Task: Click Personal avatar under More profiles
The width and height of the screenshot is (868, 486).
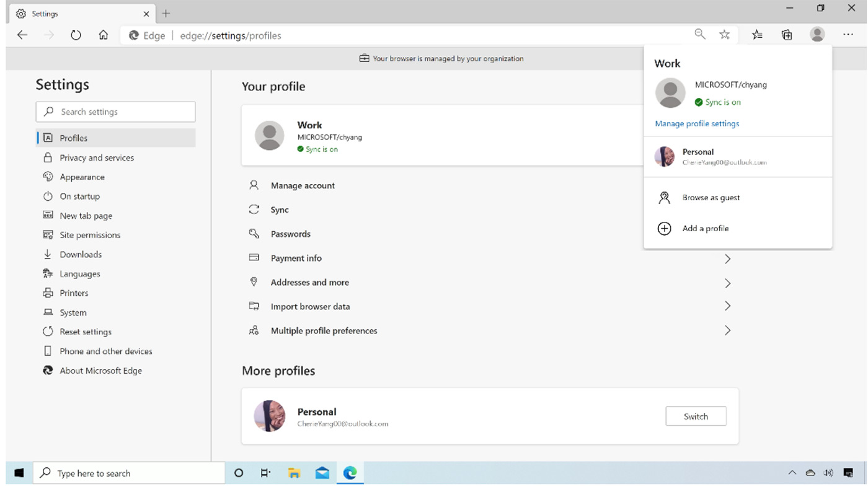Action: point(270,416)
